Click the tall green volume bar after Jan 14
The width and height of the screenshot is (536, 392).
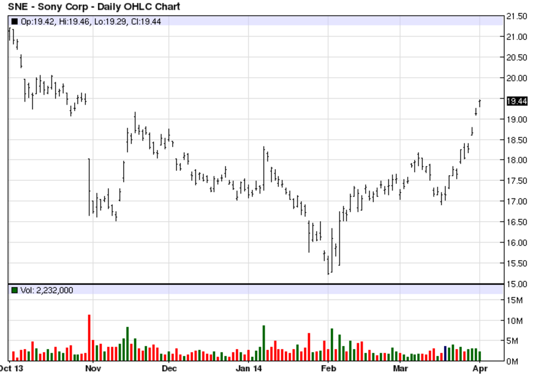(264, 343)
